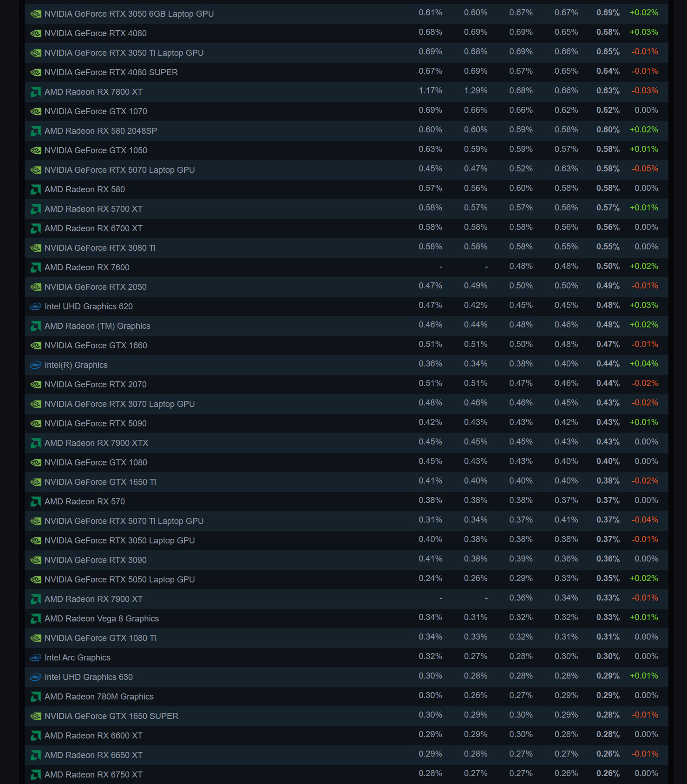687x784 pixels.
Task: Click the 'NVIDIA GeForce RTX 5070 Ti Laptop GPU' name
Action: click(x=124, y=521)
